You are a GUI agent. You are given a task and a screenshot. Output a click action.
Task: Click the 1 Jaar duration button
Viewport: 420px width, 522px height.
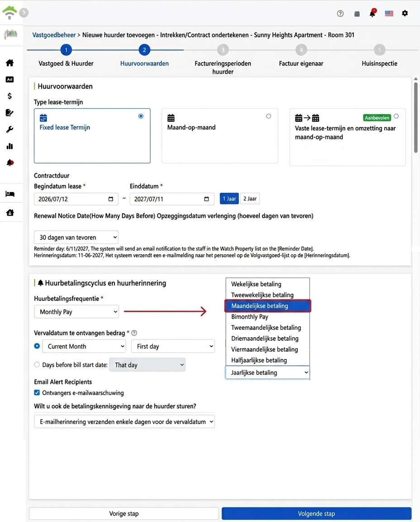click(x=229, y=198)
